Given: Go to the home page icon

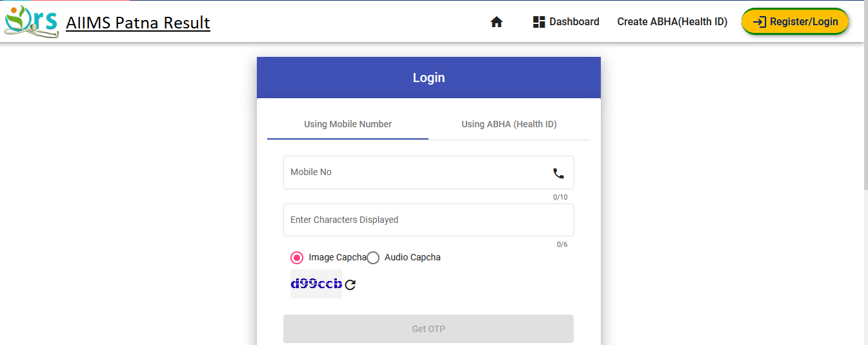Looking at the screenshot, I should coord(496,22).
